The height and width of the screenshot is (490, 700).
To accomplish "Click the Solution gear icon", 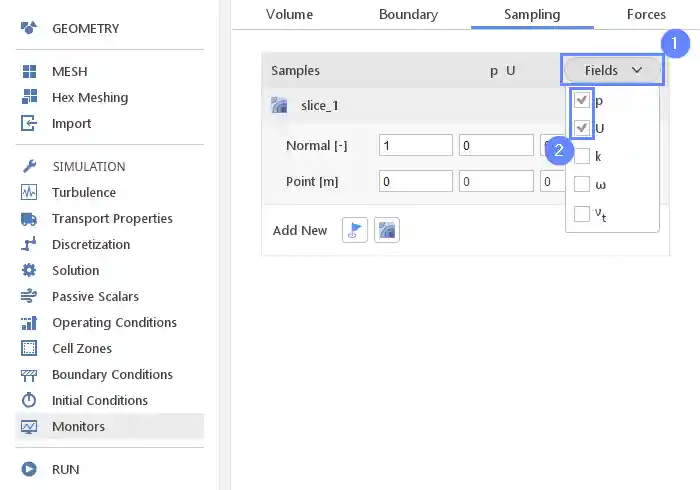I will pyautogui.click(x=29, y=271).
